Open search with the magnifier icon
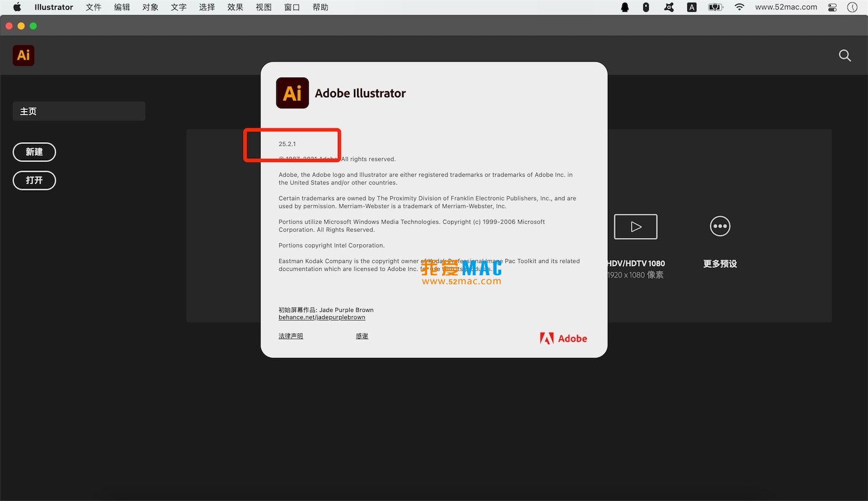Viewport: 868px width, 501px height. pos(844,55)
